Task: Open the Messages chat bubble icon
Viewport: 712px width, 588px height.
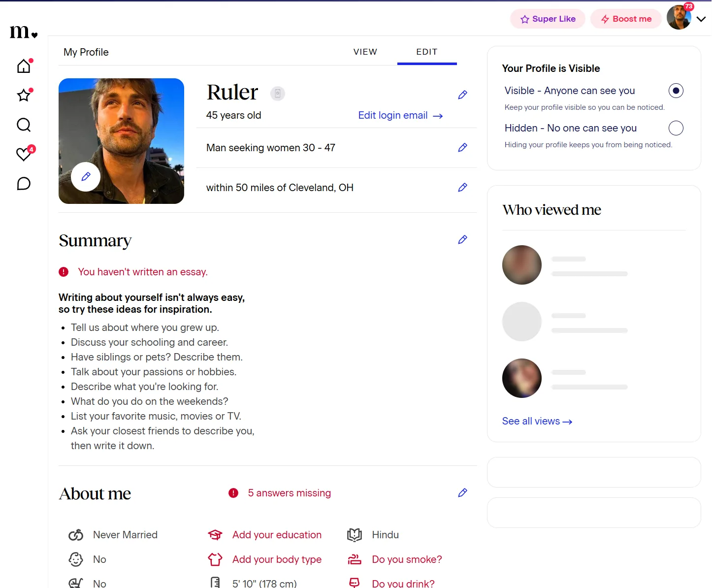Action: [x=24, y=184]
